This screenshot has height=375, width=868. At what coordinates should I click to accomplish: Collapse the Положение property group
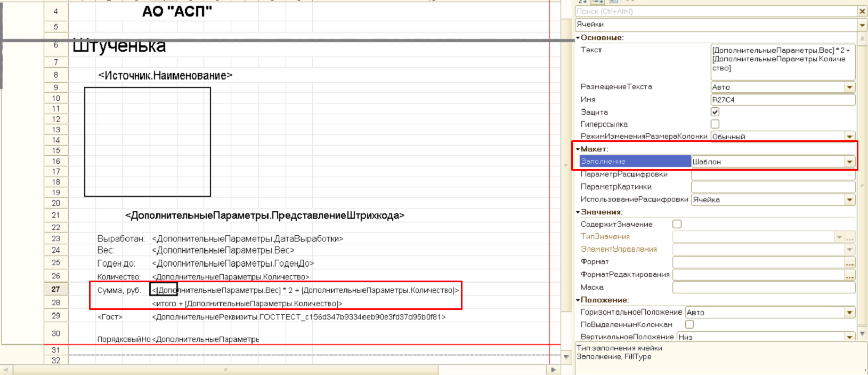click(x=578, y=300)
